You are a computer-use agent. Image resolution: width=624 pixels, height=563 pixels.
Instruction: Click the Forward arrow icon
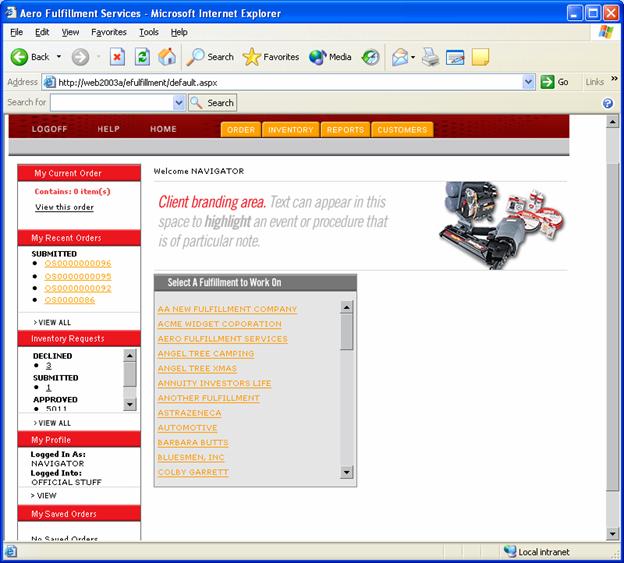pyautogui.click(x=80, y=57)
